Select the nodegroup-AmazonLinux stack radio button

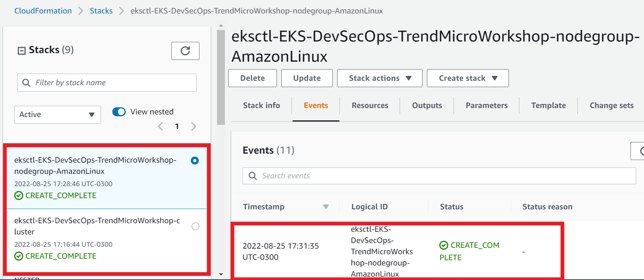click(x=195, y=160)
